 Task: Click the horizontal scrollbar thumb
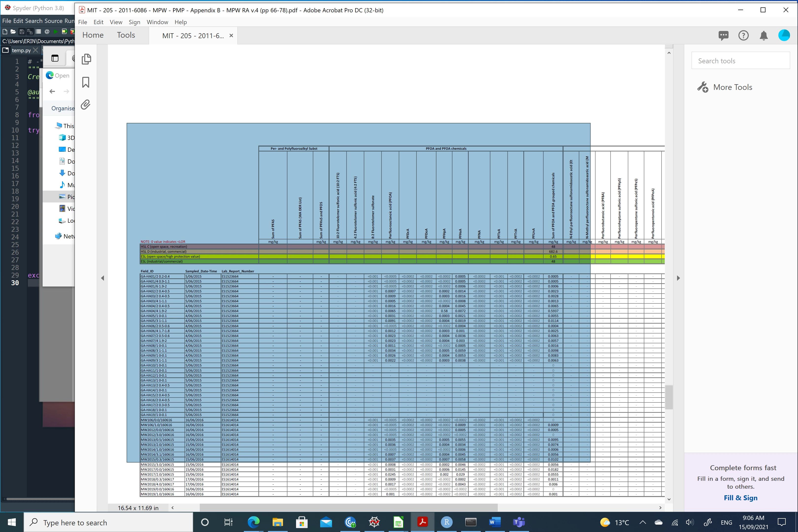click(349, 508)
